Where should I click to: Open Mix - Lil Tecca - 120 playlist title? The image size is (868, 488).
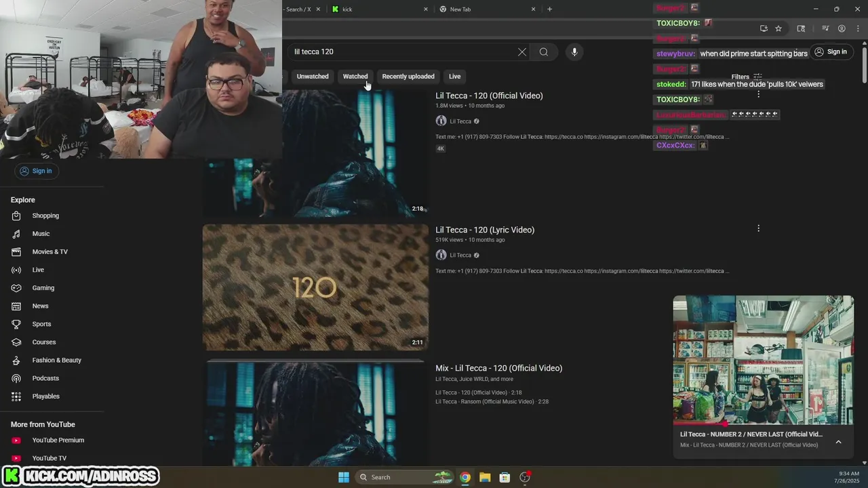click(498, 368)
